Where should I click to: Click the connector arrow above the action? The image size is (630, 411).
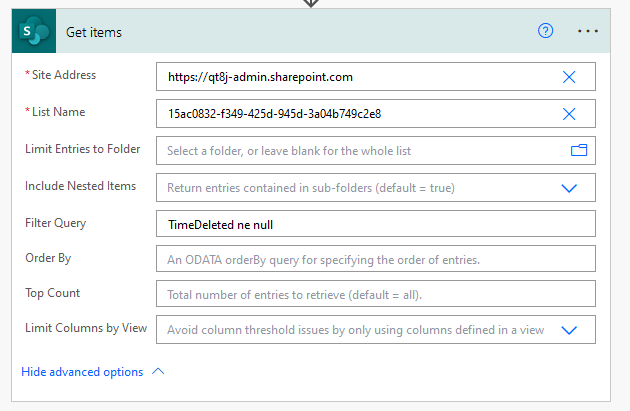[311, 3]
